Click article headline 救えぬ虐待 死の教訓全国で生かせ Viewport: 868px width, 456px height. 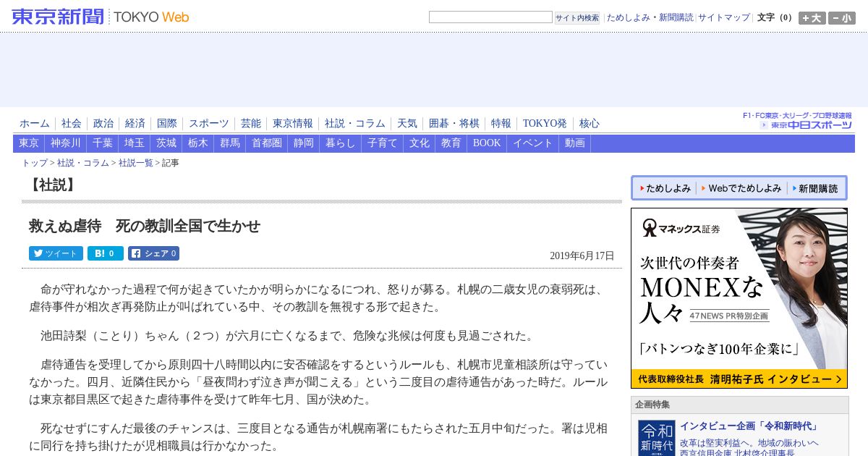click(x=145, y=227)
